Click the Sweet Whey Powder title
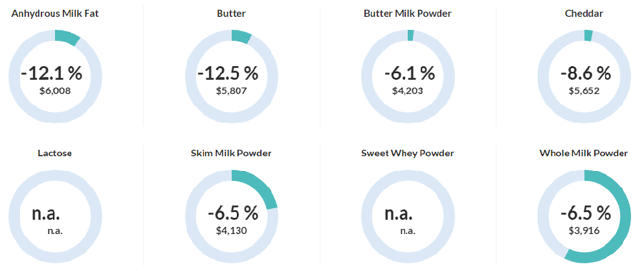Screen dimensions: 644x271 coord(408,154)
